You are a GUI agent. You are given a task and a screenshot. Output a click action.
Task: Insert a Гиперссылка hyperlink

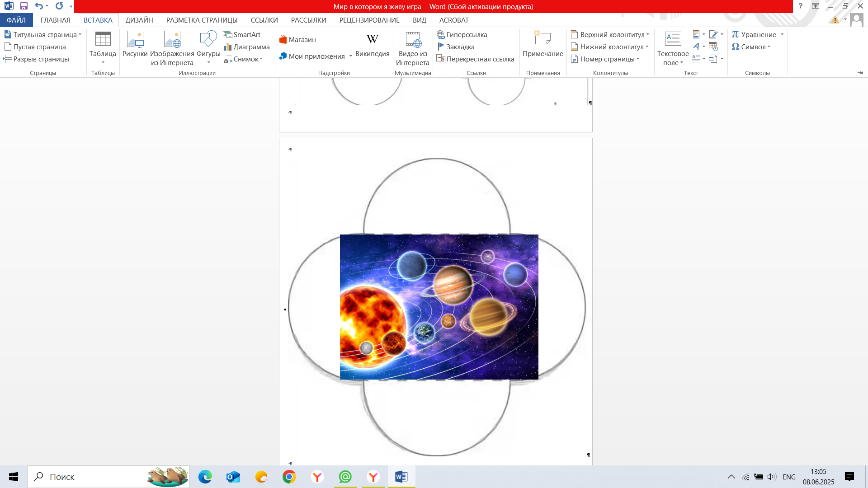(462, 34)
